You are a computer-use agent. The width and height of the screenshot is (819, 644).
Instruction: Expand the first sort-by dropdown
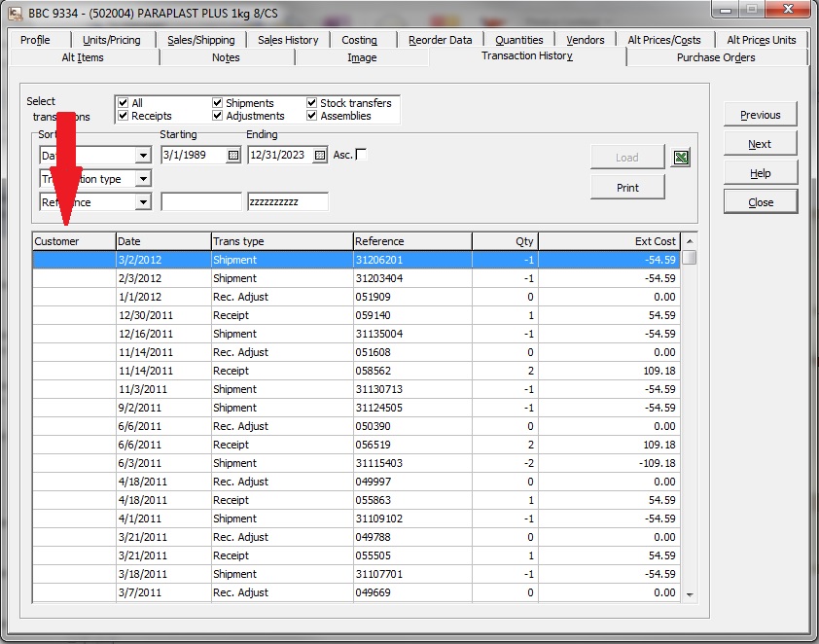143,155
